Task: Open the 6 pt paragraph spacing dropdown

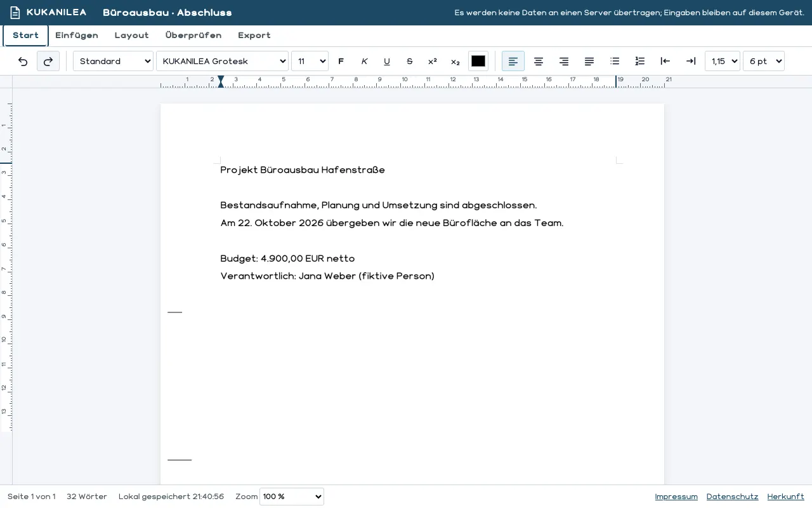Action: (764, 61)
